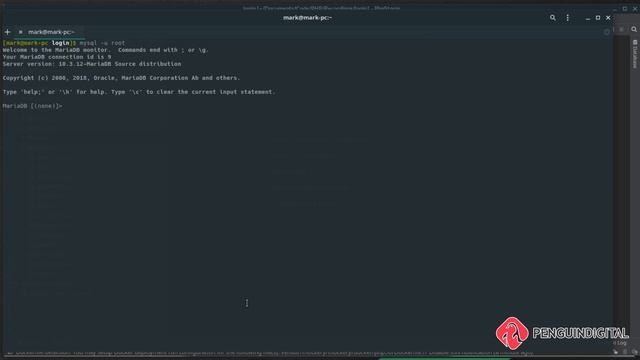Viewport: 640px width, 360px height.
Task: Close the mark@mark-pc terminal tab
Action: click(20, 32)
